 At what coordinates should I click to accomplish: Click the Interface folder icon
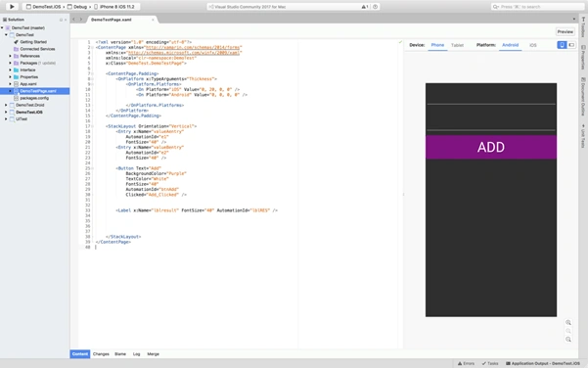(x=16, y=70)
